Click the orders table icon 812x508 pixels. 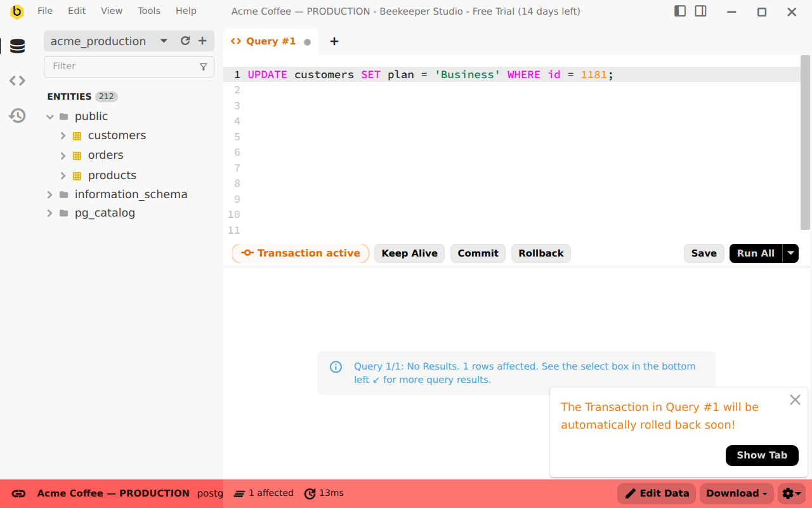click(77, 156)
